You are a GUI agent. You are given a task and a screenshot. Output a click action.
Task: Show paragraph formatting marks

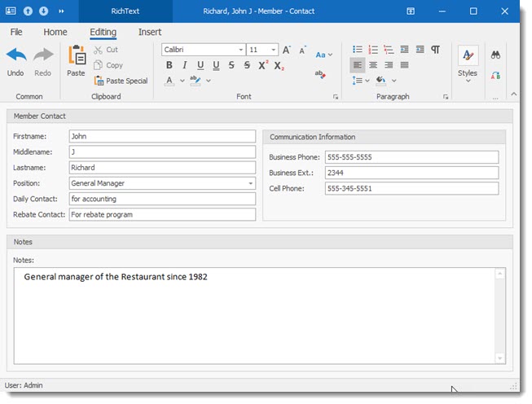[x=435, y=50]
